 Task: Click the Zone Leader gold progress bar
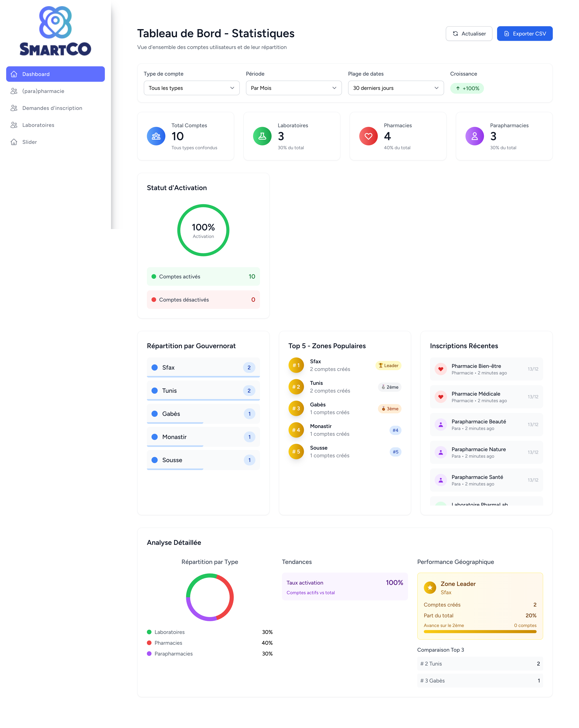pos(480,631)
